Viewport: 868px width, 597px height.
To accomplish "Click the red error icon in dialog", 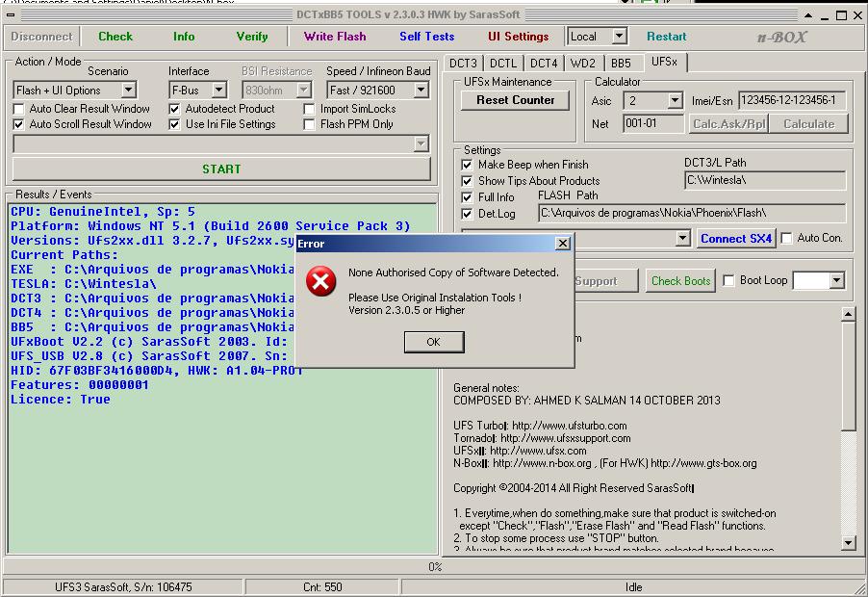I will pos(321,281).
